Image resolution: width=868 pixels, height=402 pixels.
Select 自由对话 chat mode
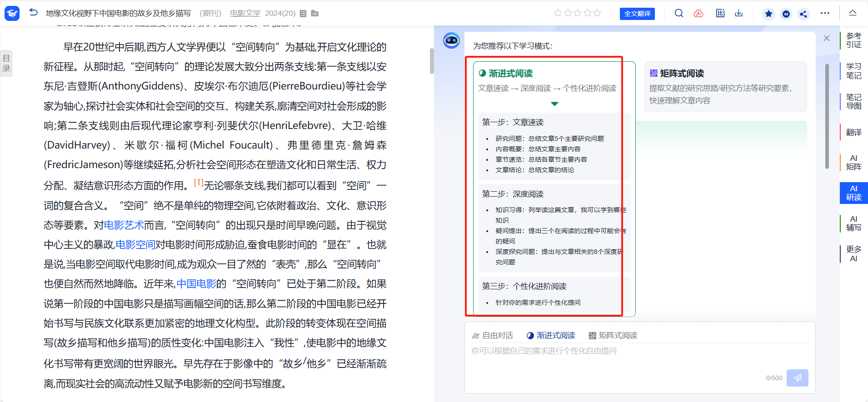(493, 335)
